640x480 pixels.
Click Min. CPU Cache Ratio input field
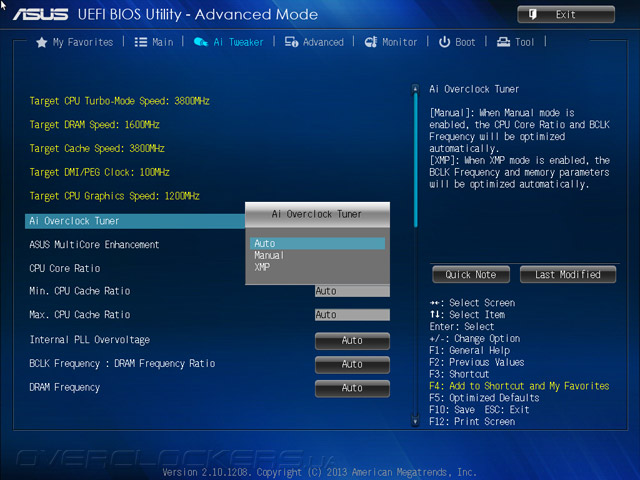352,291
